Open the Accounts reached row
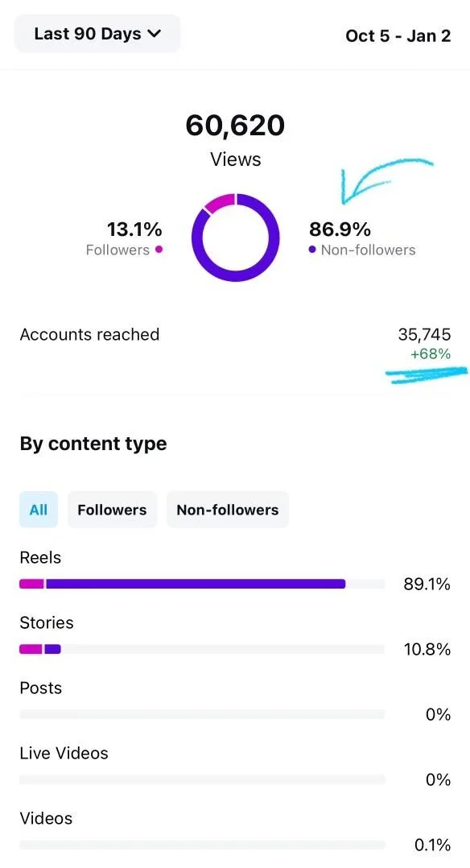Viewport: 470px width, 868px height. 235,343
